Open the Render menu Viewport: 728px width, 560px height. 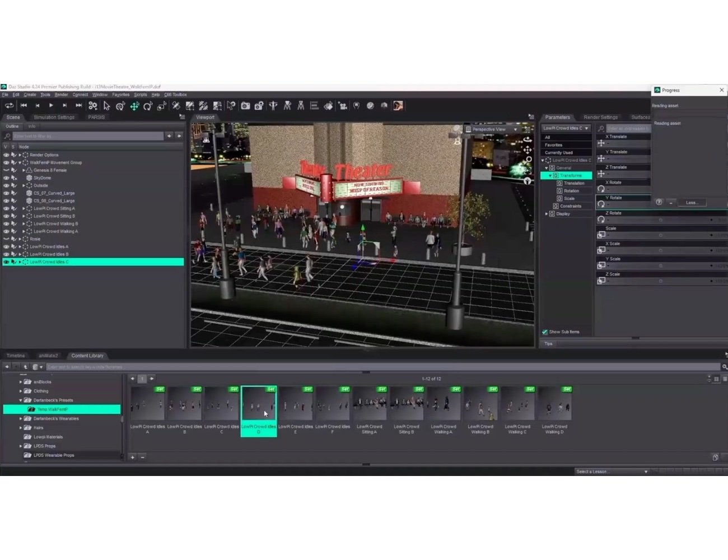click(61, 95)
